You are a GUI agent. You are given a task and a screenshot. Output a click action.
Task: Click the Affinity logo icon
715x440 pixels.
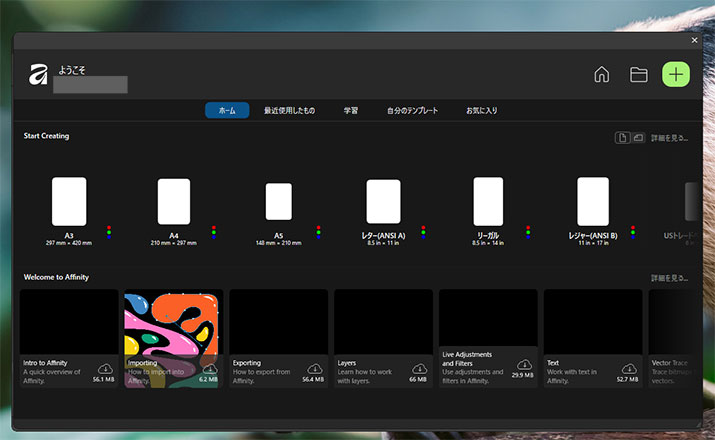pos(38,74)
